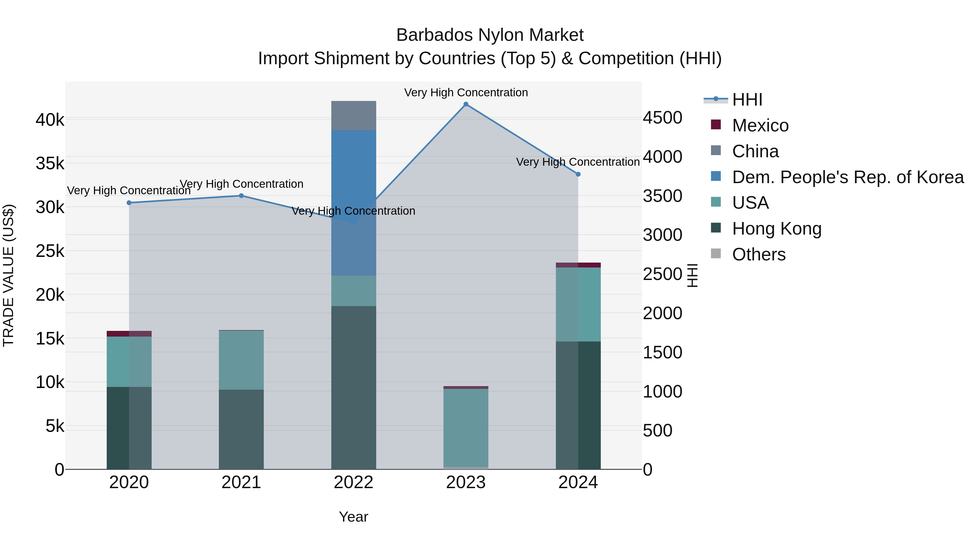Toggle the Hong Kong legend entry

click(x=766, y=228)
